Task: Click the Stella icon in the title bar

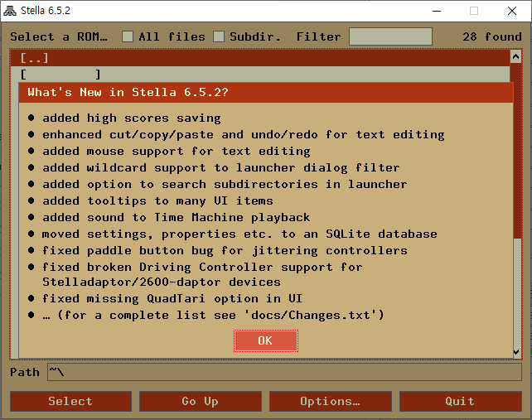Action: point(10,11)
